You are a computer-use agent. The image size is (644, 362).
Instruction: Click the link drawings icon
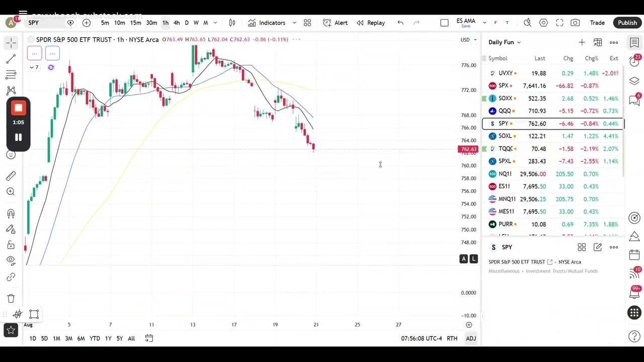[11, 277]
